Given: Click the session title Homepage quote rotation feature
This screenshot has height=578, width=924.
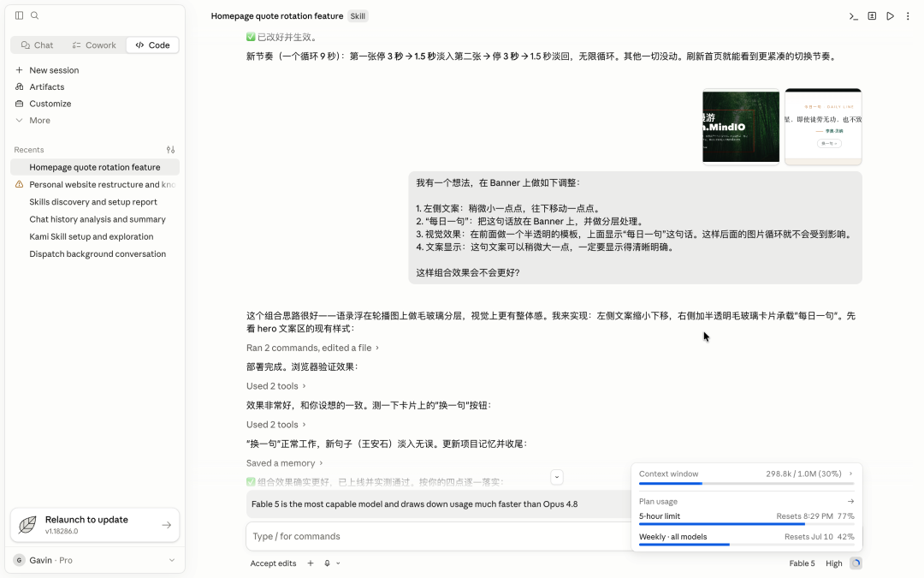Looking at the screenshot, I should [x=277, y=16].
